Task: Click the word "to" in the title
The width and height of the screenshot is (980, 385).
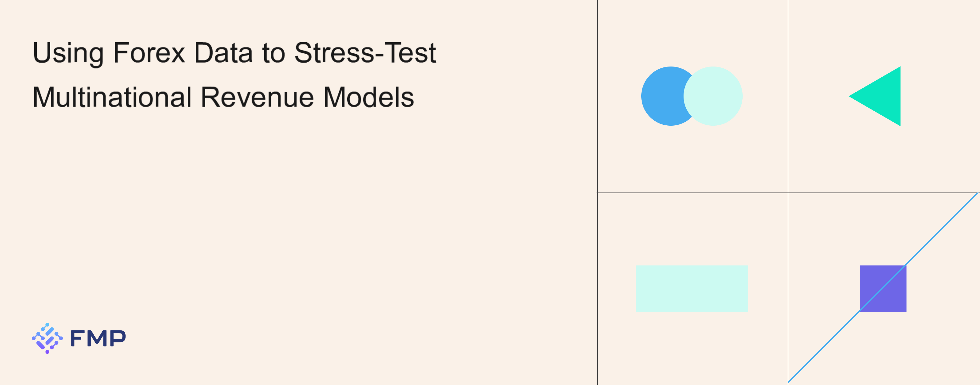Action: coord(273,52)
